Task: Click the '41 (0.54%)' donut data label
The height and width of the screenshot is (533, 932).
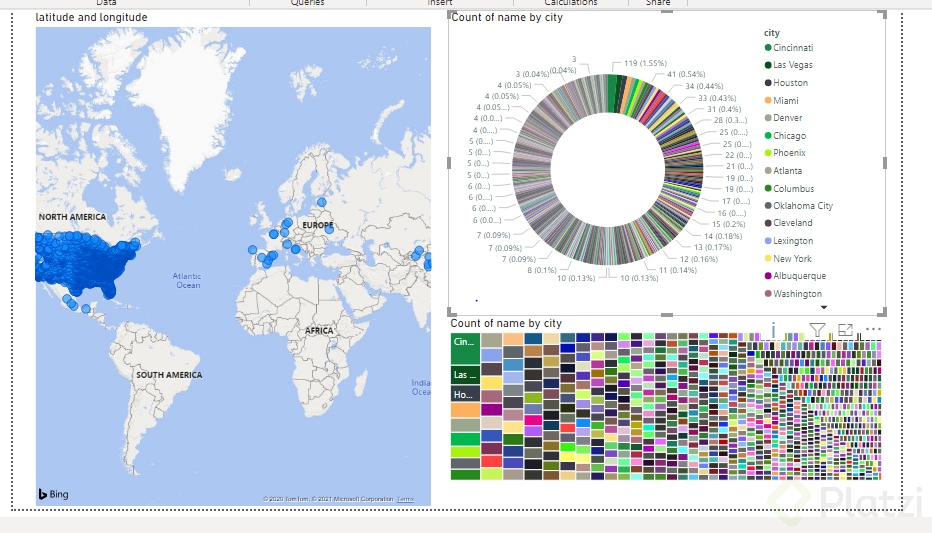Action: pos(686,74)
